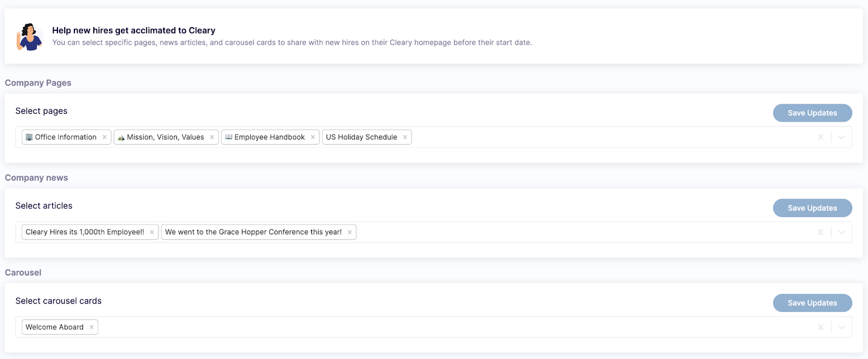Remove the US Holiday Schedule tag
Viewport: 868px width, 359px height.
405,137
